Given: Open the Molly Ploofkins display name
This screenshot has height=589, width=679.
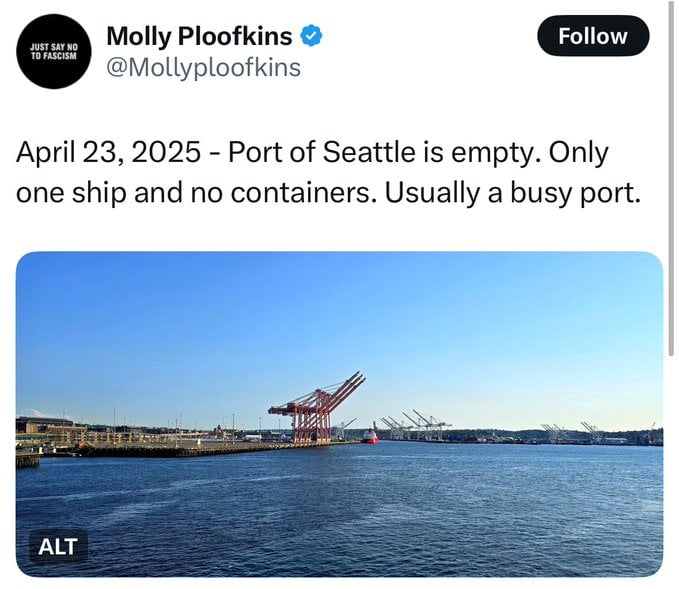Looking at the screenshot, I should pos(199,36).
